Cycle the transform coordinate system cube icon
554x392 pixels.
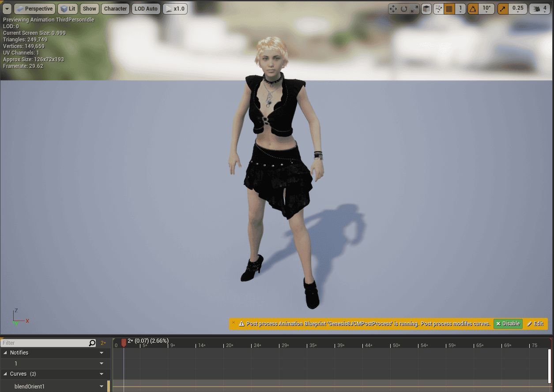pyautogui.click(x=426, y=8)
